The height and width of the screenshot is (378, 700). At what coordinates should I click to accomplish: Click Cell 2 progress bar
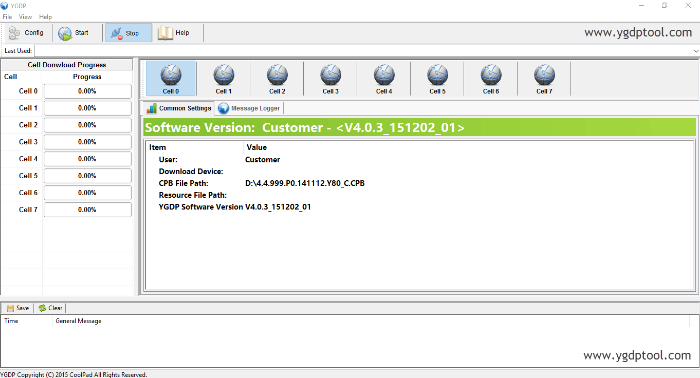[x=88, y=125]
